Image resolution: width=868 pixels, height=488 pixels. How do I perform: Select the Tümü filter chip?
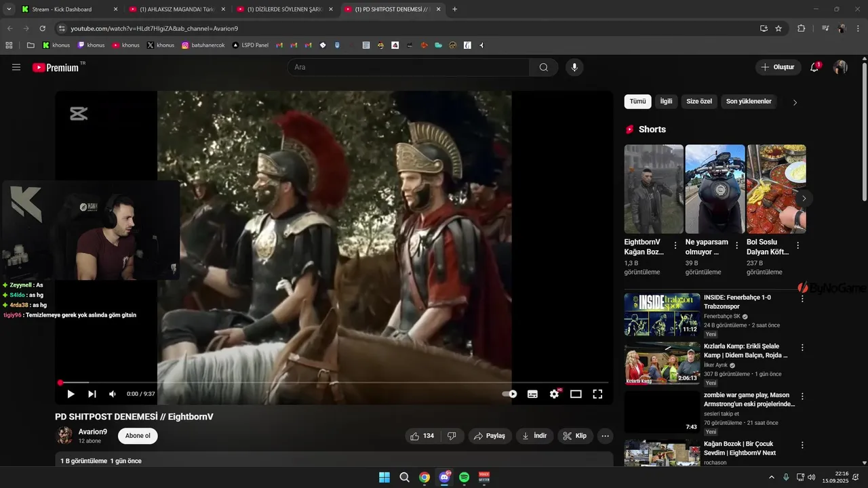[637, 102]
